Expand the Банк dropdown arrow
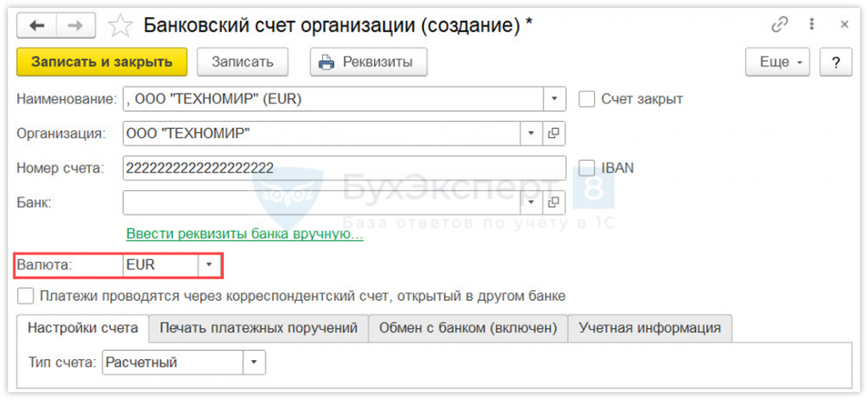 [x=532, y=203]
